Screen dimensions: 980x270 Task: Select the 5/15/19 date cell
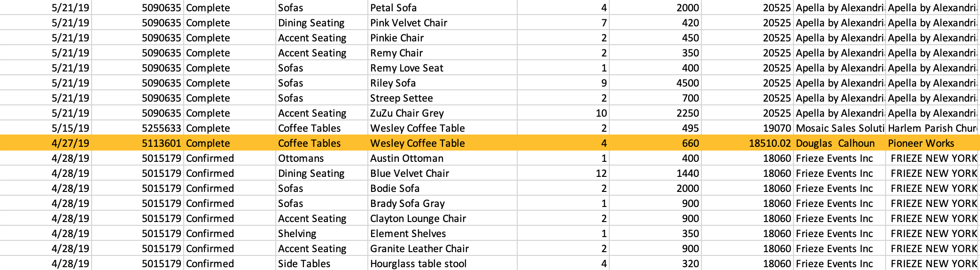pyautogui.click(x=70, y=128)
